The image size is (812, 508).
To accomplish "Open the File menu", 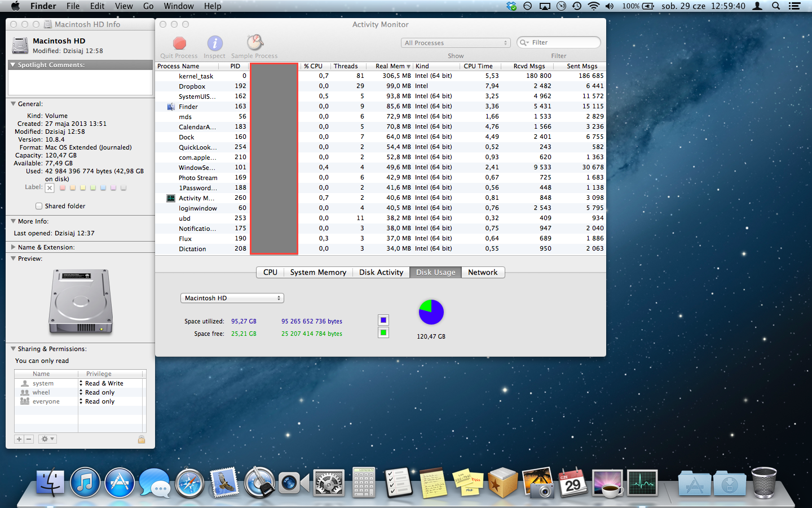I will coord(73,6).
